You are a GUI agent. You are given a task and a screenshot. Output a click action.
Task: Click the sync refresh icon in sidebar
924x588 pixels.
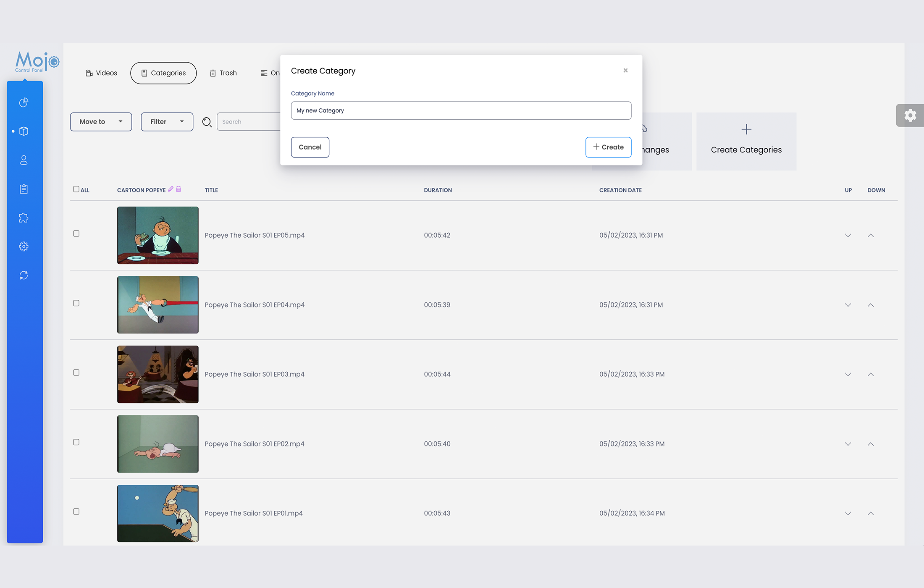click(x=24, y=275)
